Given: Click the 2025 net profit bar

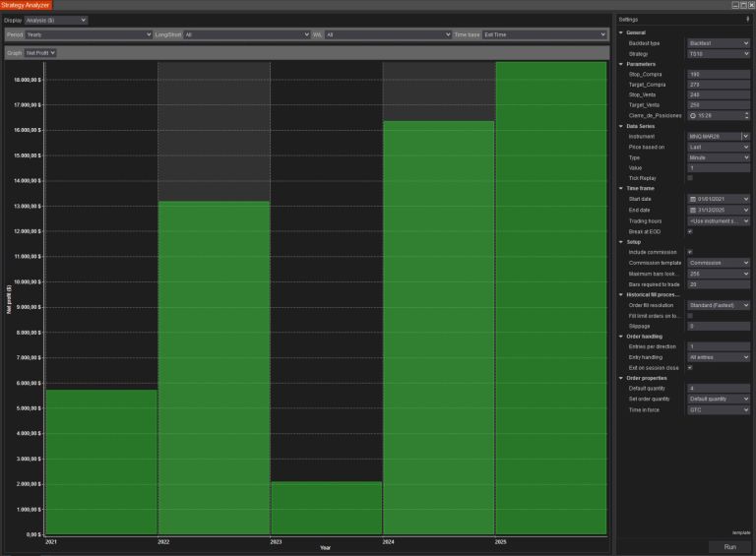Looking at the screenshot, I should pyautogui.click(x=550, y=295).
